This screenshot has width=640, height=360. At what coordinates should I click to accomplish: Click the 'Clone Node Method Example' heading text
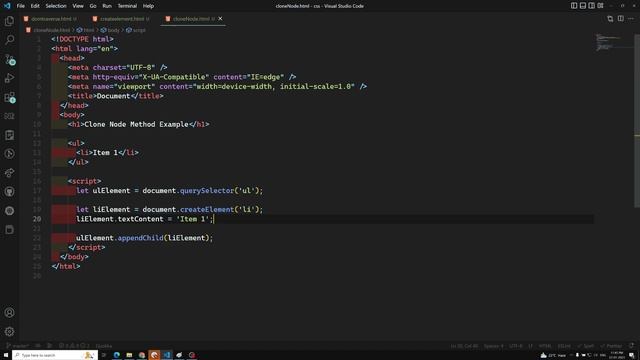click(x=136, y=124)
